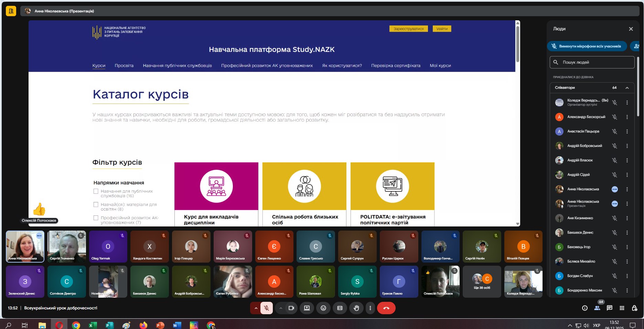This screenshot has height=329, width=644.
Task: Open video settings arrow beside camera
Action: click(x=281, y=308)
